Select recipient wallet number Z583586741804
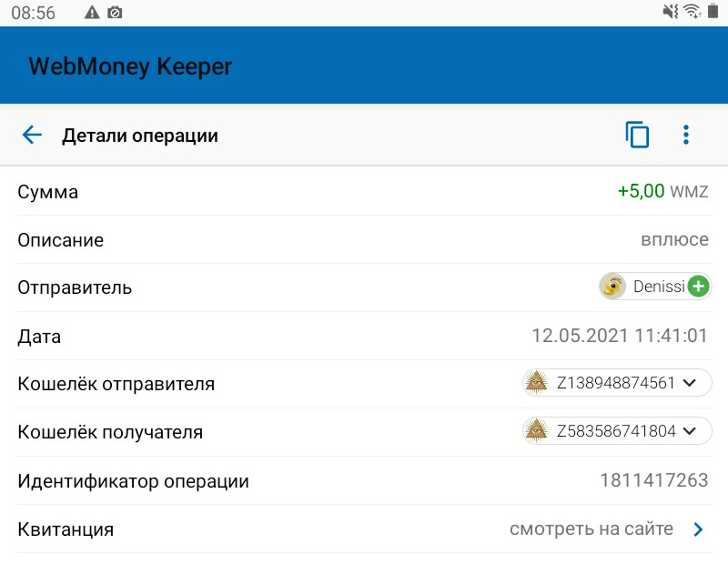The width and height of the screenshot is (728, 574). 616,431
